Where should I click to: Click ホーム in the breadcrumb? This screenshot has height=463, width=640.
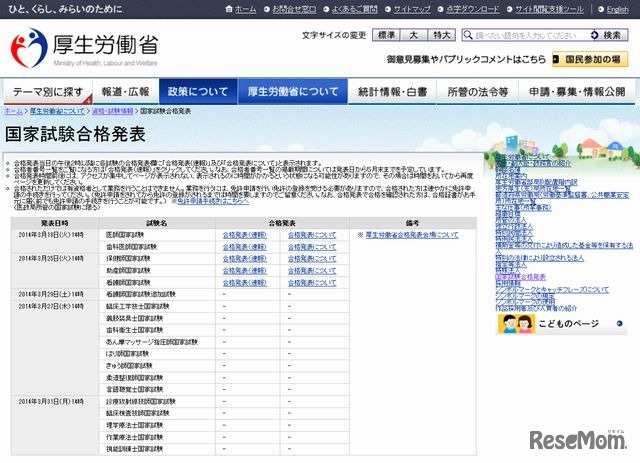(13, 111)
